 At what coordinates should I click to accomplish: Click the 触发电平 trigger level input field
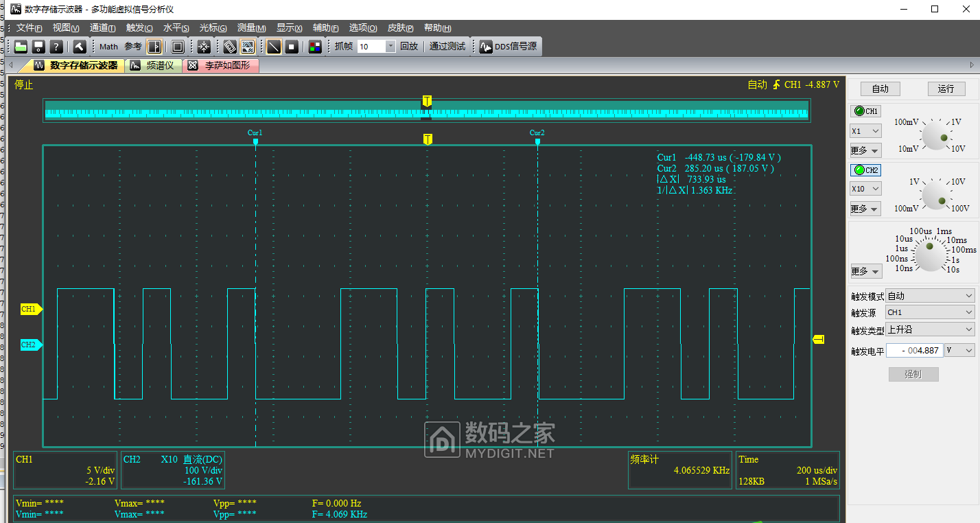click(914, 350)
